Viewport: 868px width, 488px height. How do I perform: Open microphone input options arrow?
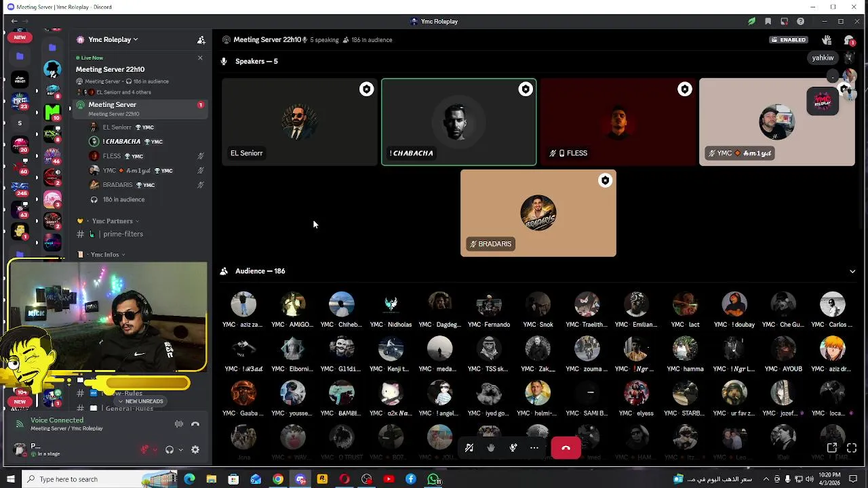(155, 450)
